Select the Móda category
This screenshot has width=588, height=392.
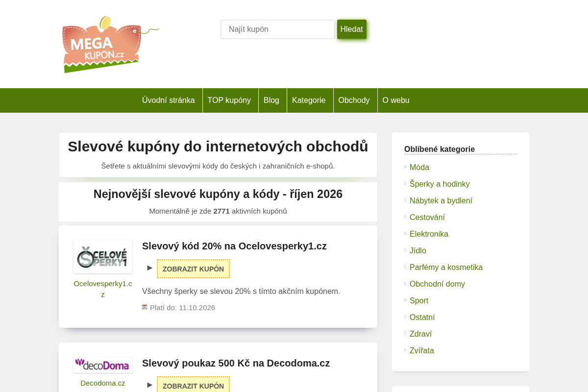[419, 168]
